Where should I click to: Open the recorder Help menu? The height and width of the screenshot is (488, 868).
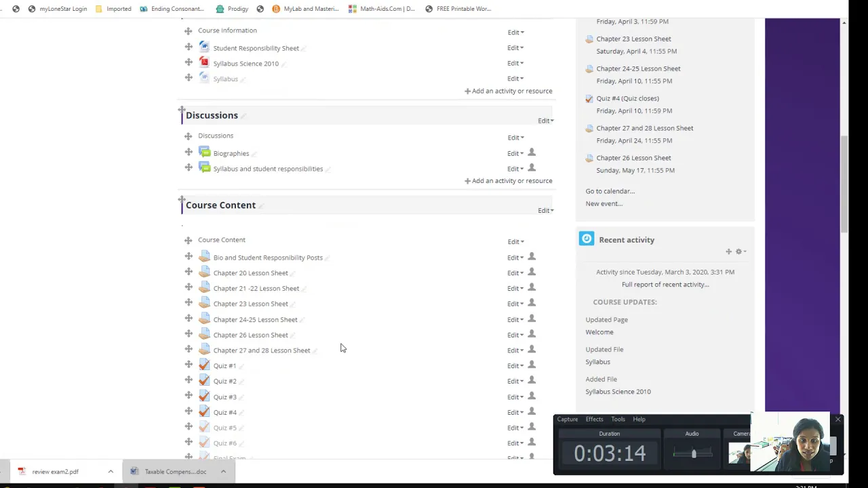639,419
